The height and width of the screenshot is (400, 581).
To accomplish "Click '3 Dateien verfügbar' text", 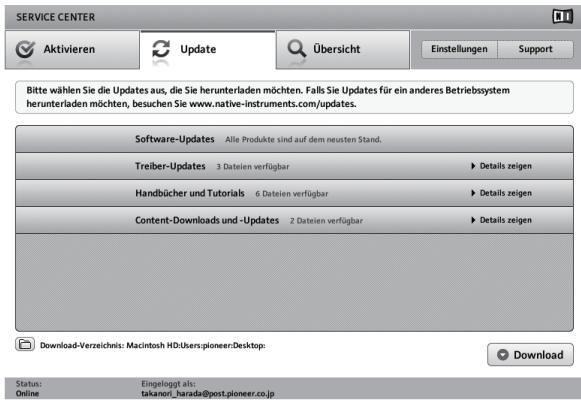I will pyautogui.click(x=253, y=167).
